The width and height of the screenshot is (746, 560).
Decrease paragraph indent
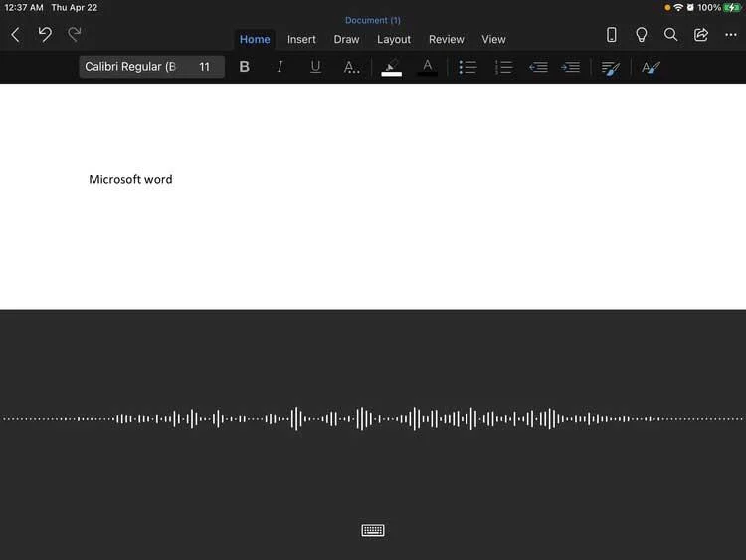pos(538,67)
